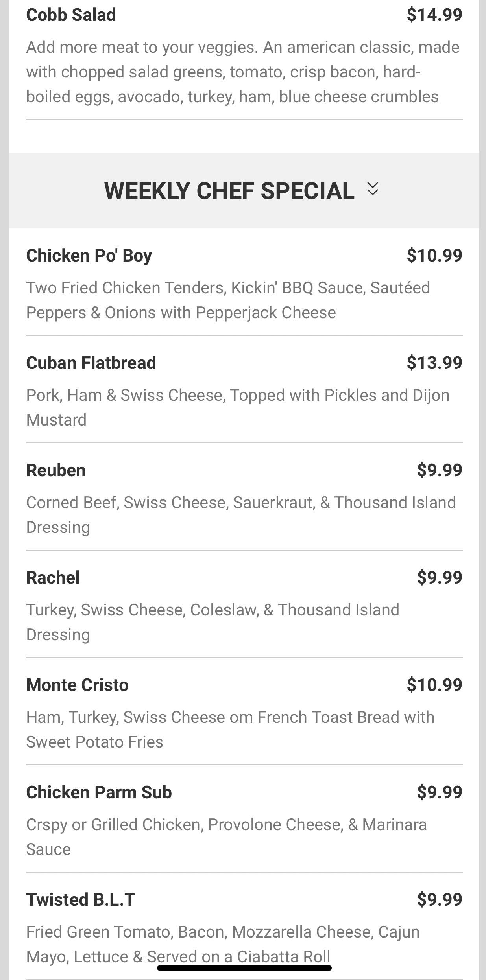486x980 pixels.
Task: Tap the Cobb Salad $14.99 price
Action: click(434, 15)
